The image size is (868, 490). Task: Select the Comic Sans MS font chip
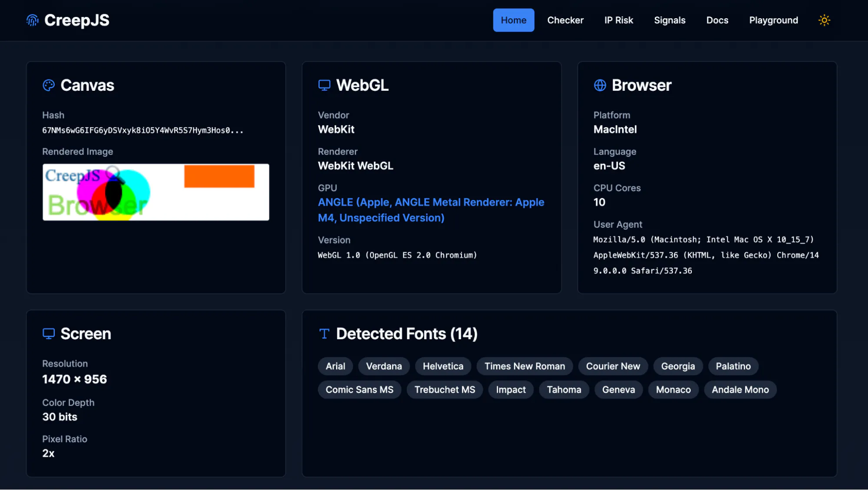[x=360, y=390]
